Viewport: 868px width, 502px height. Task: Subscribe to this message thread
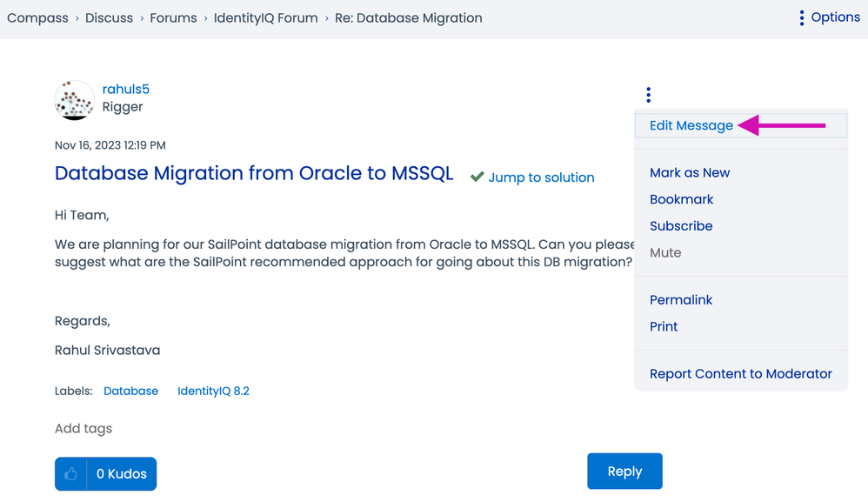click(680, 225)
